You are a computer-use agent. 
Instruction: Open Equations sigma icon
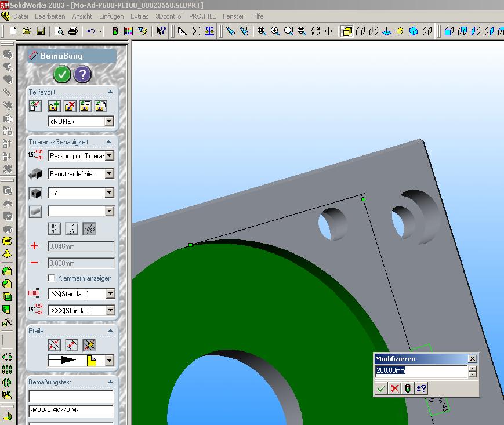pyautogui.click(x=196, y=31)
